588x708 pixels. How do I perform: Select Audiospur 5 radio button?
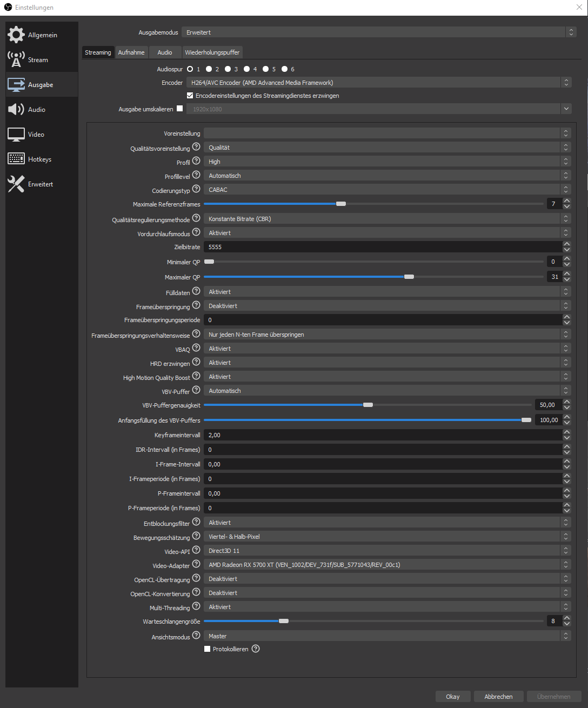point(266,69)
